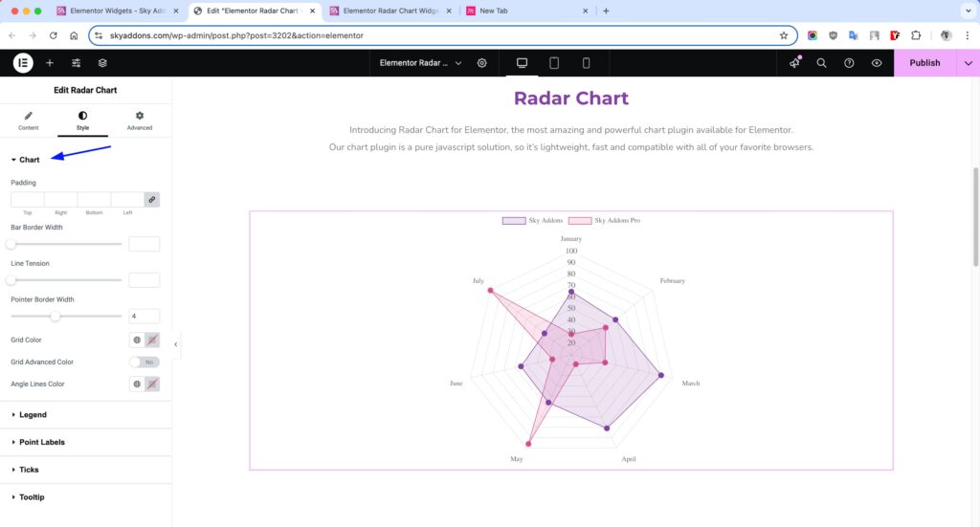Click the Pointer Border Width value field
This screenshot has height=527, width=980.
point(145,316)
